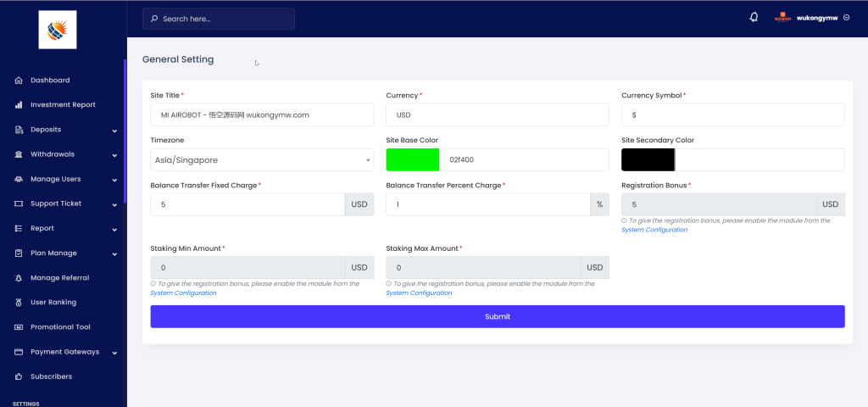The width and height of the screenshot is (868, 407).
Task: Click the search magnifier icon
Action: (x=154, y=19)
